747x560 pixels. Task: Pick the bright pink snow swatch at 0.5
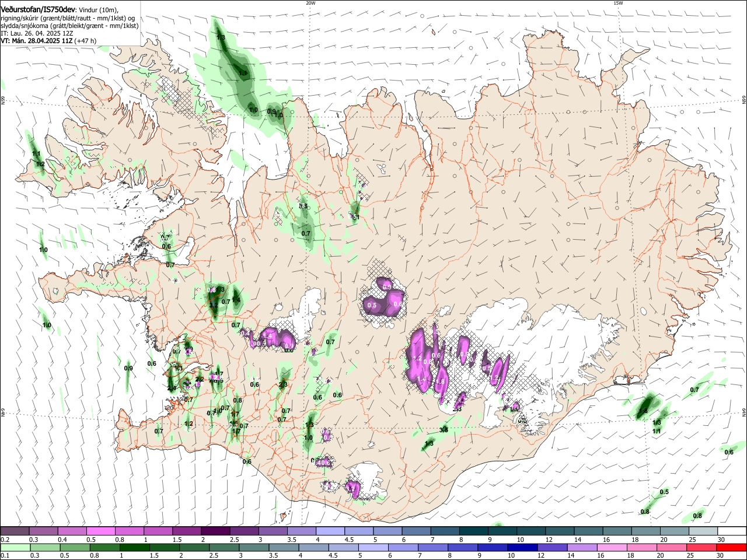coord(100,531)
